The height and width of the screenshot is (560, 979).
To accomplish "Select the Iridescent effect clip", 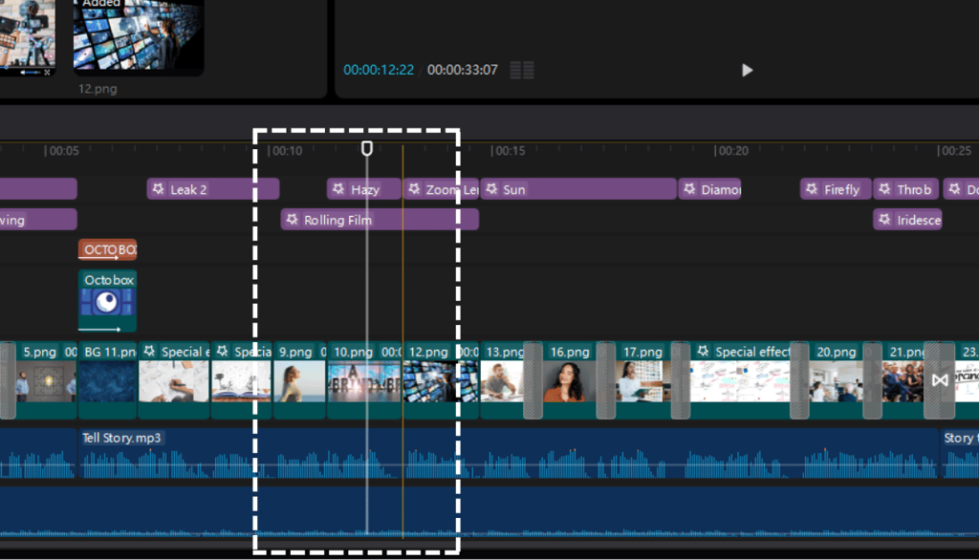I will click(x=907, y=220).
